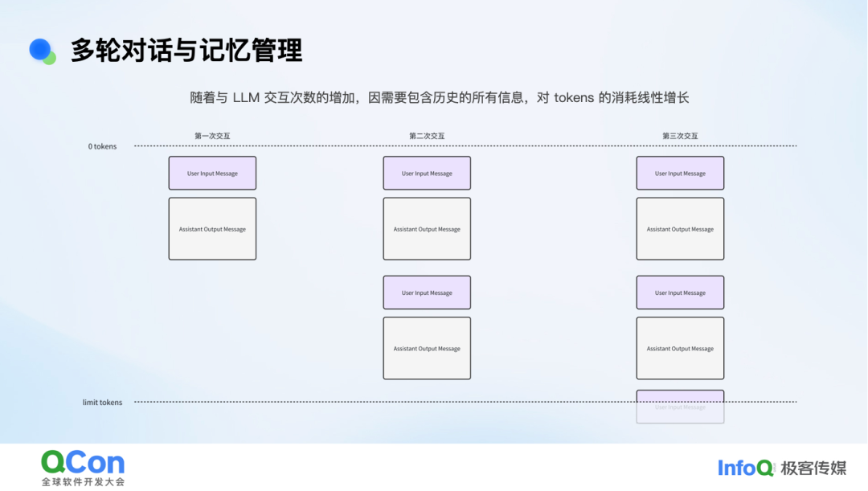
Task: Click the blue-green bullet icon beside the title
Action: click(43, 51)
